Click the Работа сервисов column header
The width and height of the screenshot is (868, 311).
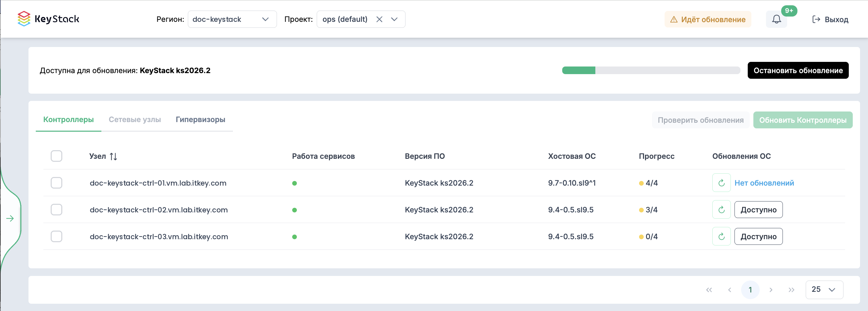coord(323,156)
